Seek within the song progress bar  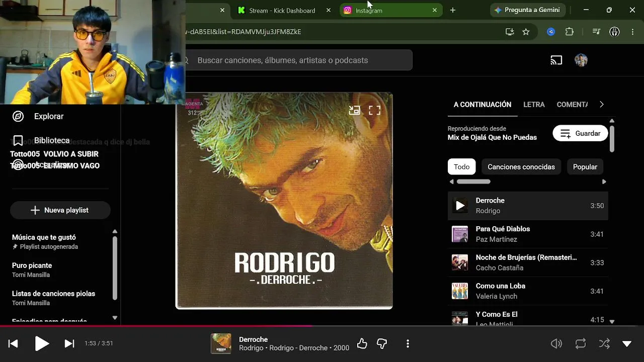(x=322, y=326)
